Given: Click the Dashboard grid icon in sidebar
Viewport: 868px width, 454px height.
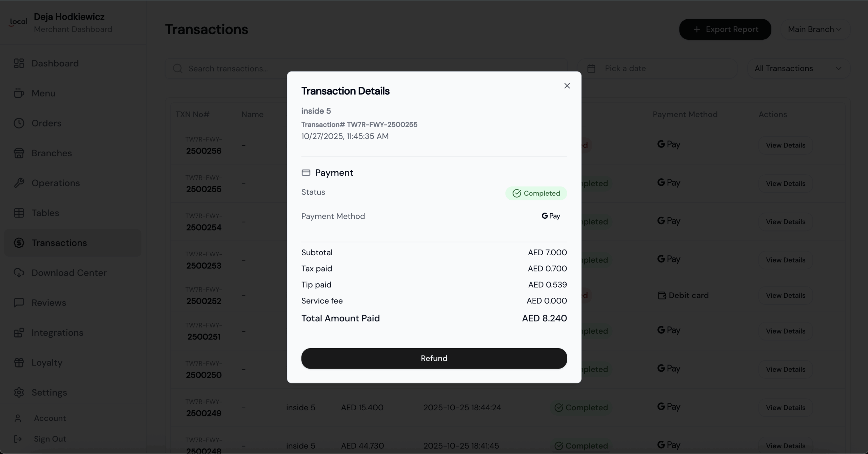Looking at the screenshot, I should pyautogui.click(x=19, y=63).
